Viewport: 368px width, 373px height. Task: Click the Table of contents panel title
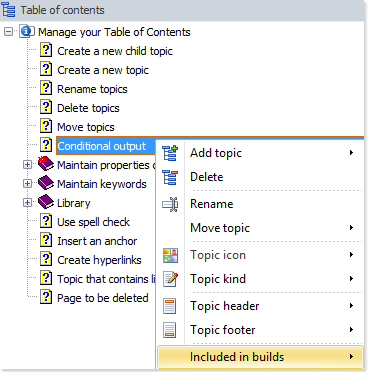[x=63, y=10]
